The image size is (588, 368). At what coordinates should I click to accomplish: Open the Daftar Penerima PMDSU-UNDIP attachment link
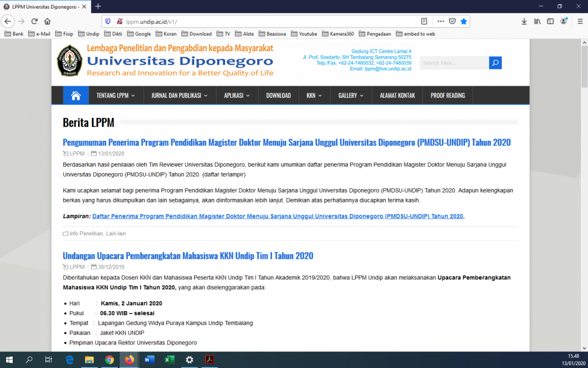[278, 216]
